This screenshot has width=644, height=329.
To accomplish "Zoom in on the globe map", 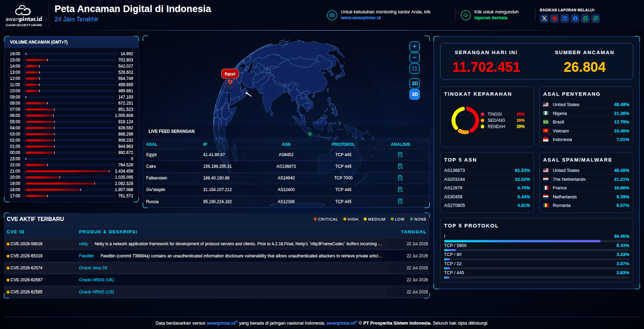I will 414,46.
